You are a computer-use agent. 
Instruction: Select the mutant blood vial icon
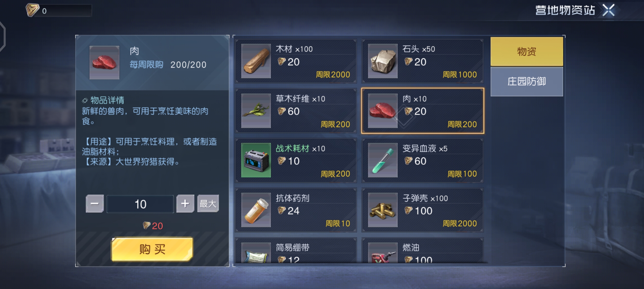[383, 160]
